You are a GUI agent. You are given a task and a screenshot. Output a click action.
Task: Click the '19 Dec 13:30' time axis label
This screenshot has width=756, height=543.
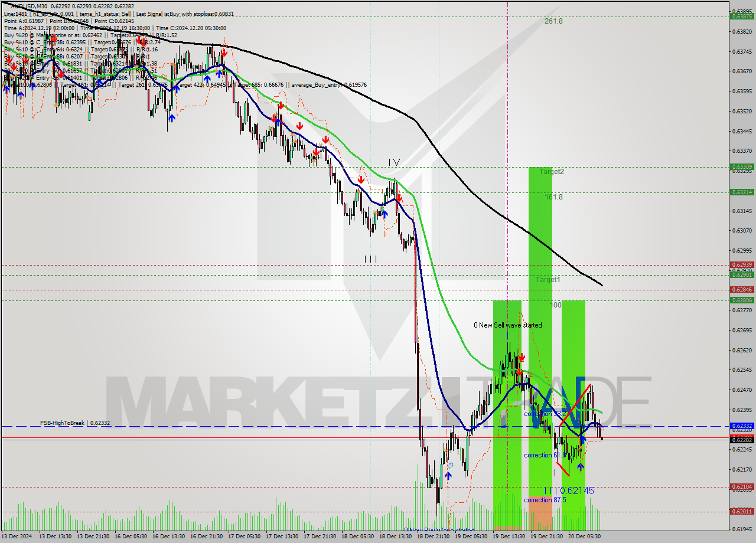(509, 536)
